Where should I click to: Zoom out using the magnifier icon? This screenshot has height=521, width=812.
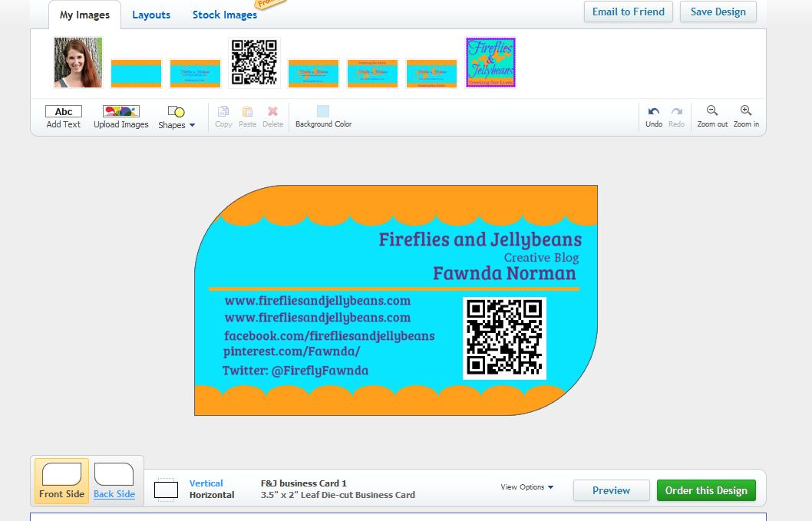point(712,111)
